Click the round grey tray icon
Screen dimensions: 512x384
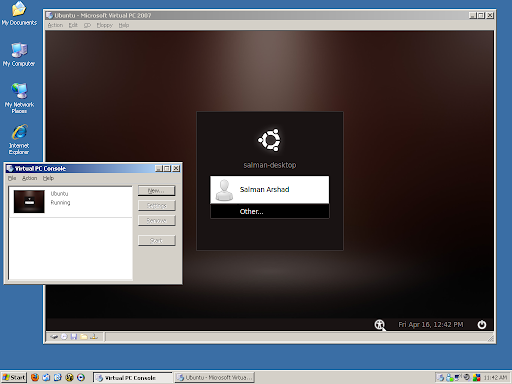tap(467, 377)
